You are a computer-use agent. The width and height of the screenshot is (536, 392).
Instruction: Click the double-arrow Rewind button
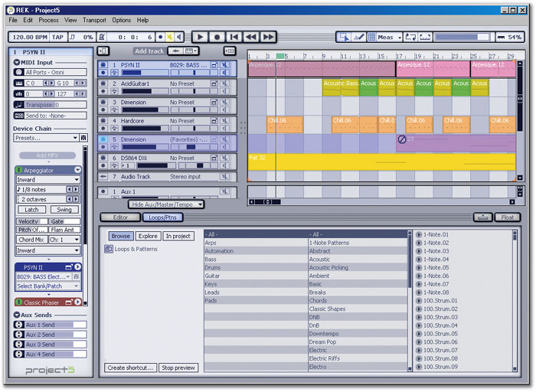click(251, 37)
